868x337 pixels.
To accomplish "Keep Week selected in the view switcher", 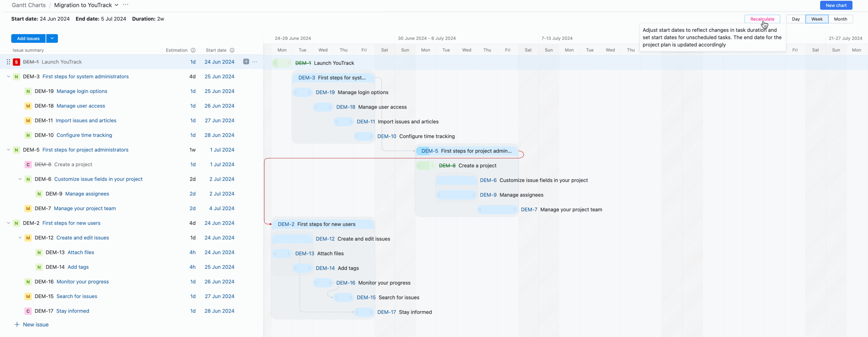I will (x=817, y=19).
